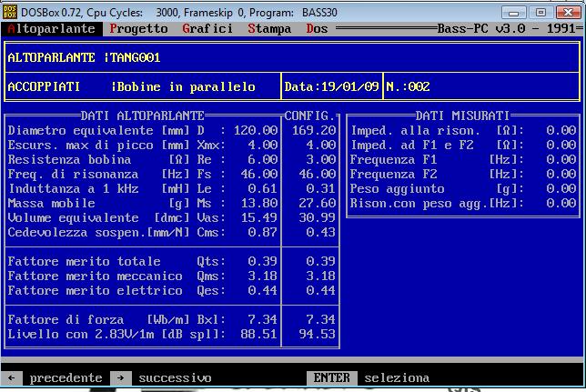Maximize the DOSBox window

[541, 13]
